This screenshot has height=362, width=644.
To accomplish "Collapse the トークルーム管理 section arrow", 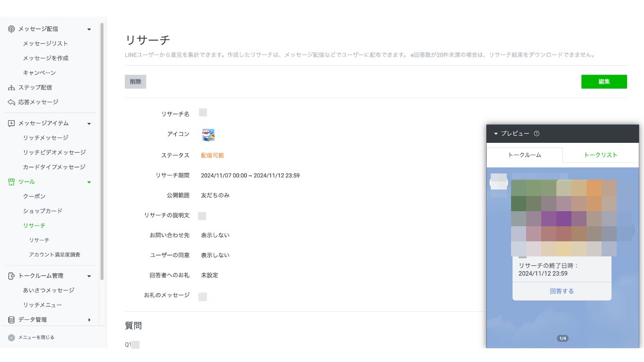I will pos(89,276).
